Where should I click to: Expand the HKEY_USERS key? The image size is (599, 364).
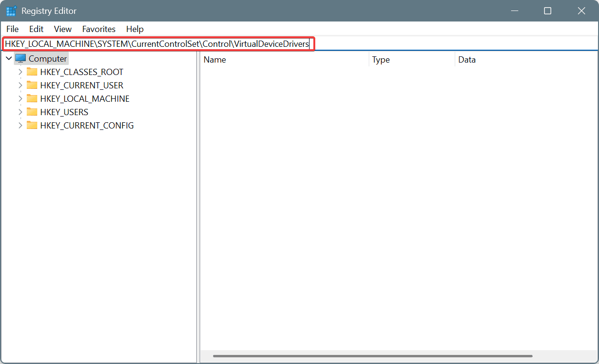click(x=20, y=112)
